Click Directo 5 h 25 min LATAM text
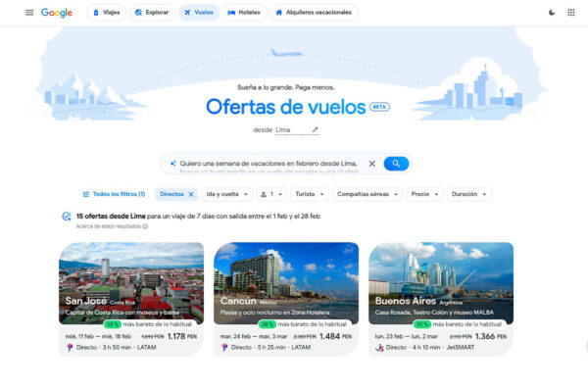 (x=270, y=348)
